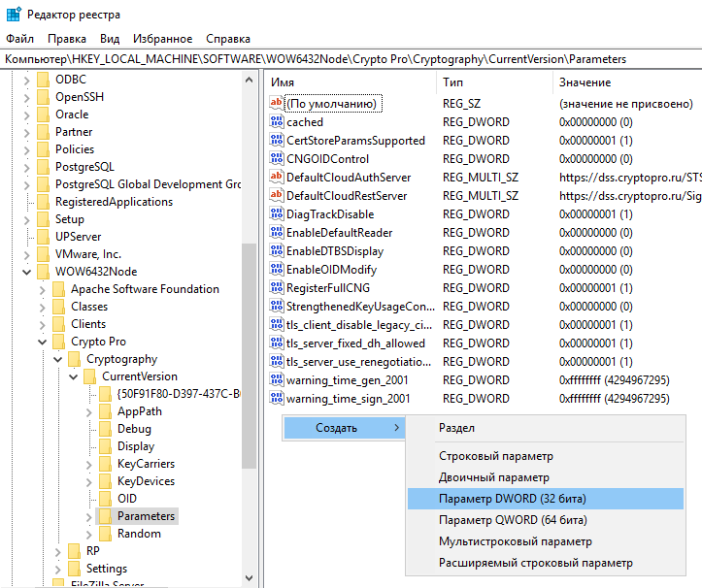Collapse the Crypto Pro key
The height and width of the screenshot is (588, 702).
point(43,342)
